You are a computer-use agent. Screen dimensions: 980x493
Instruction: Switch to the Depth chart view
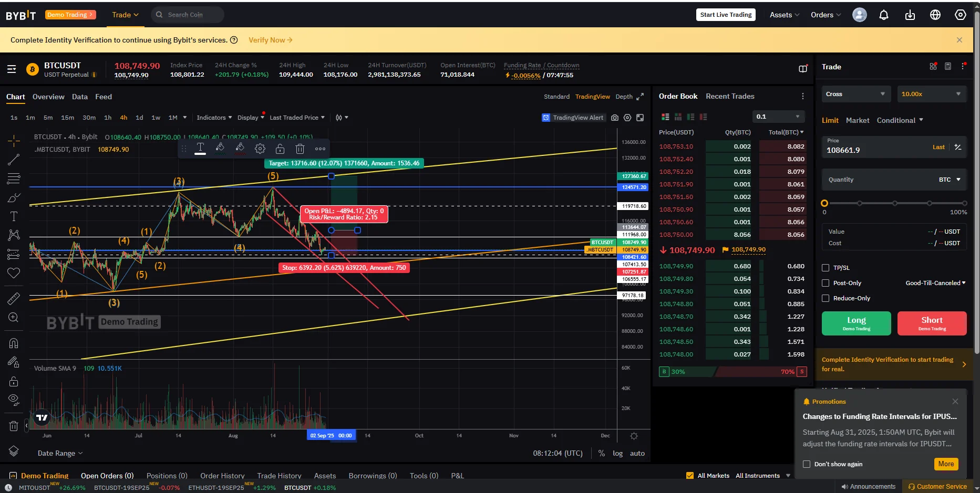(x=624, y=97)
